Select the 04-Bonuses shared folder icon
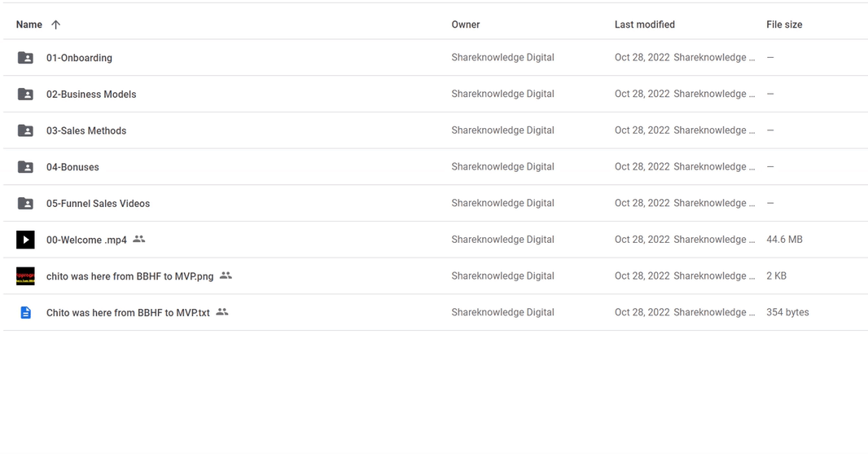The height and width of the screenshot is (454, 868). click(x=25, y=167)
